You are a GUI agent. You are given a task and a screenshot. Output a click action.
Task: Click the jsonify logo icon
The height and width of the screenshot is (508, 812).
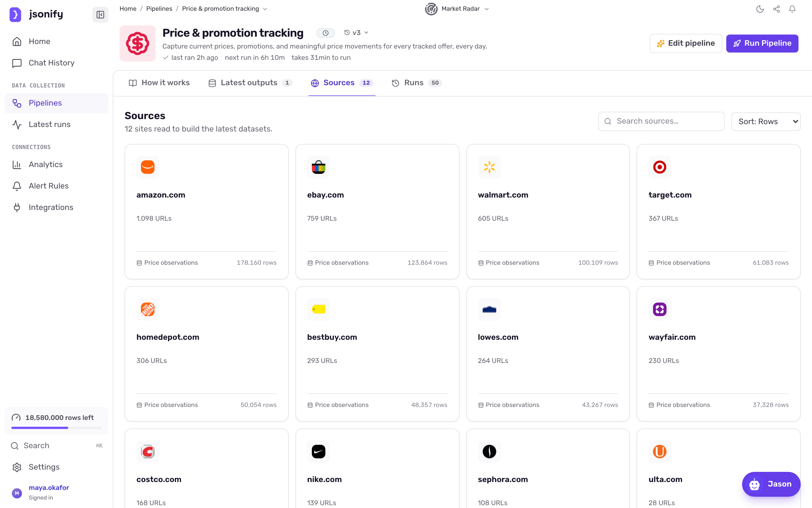15,14
